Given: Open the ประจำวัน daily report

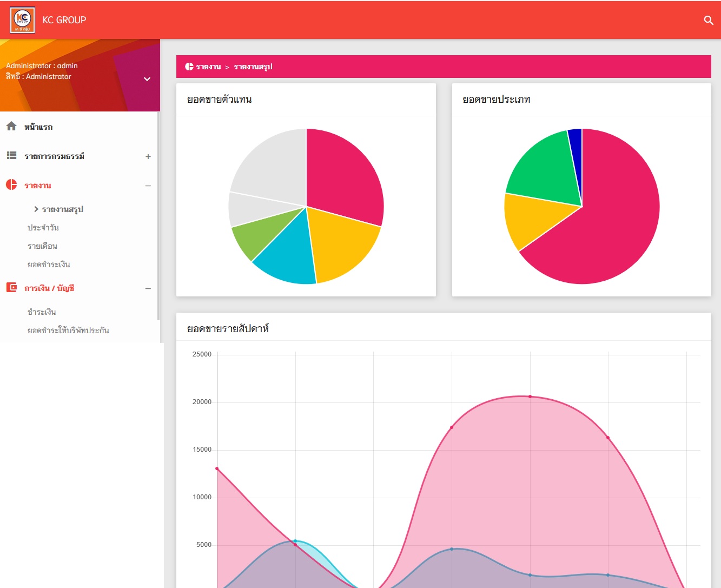Looking at the screenshot, I should (43, 228).
